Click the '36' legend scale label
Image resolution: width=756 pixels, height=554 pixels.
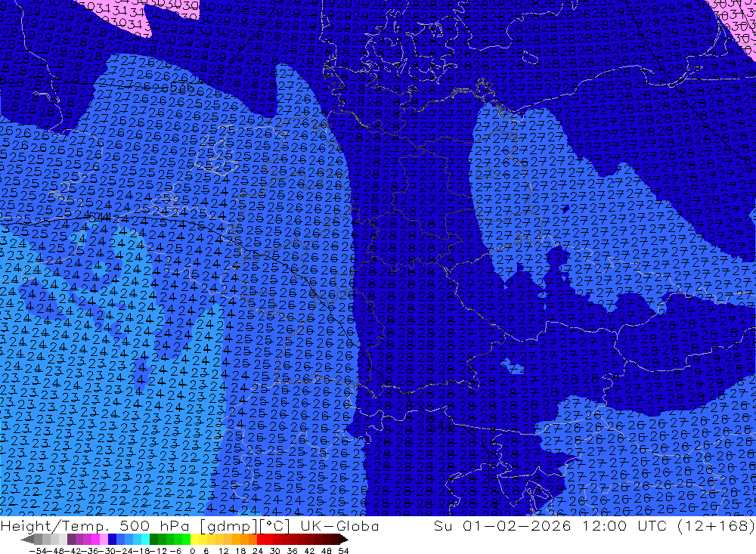[292, 551]
